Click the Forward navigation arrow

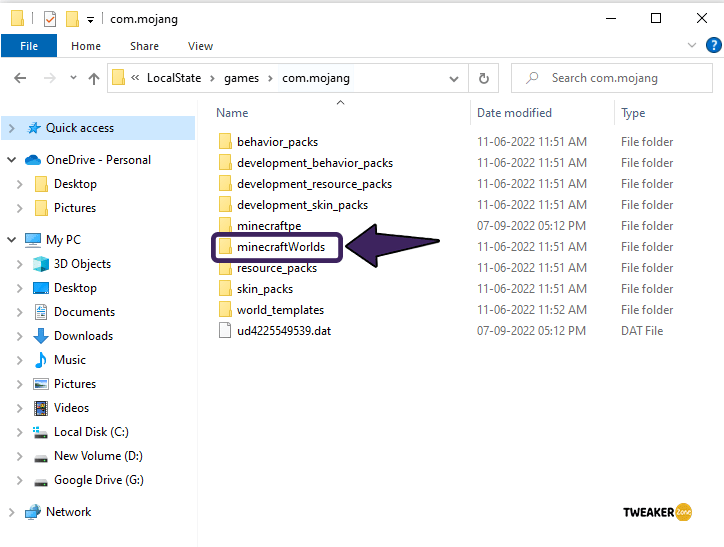pos(49,78)
